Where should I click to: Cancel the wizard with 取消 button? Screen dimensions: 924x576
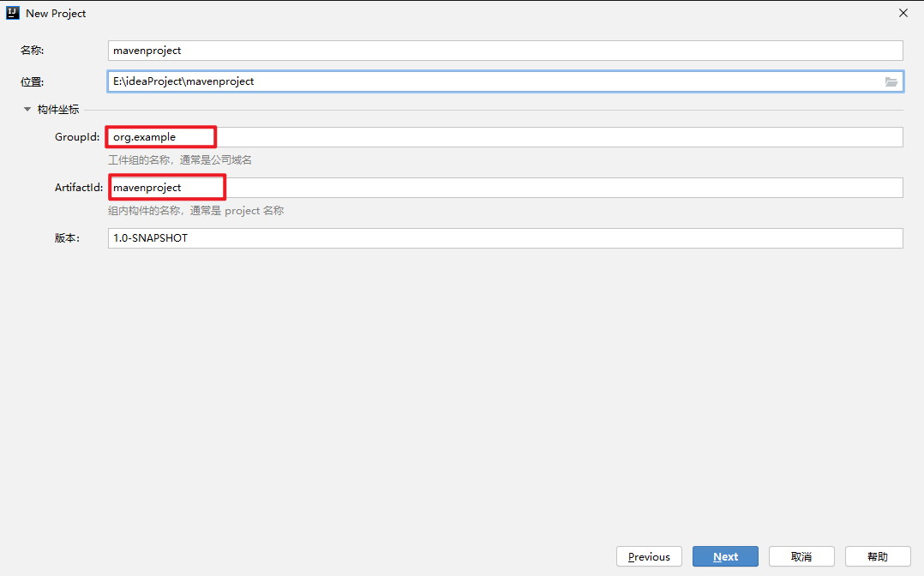801,556
